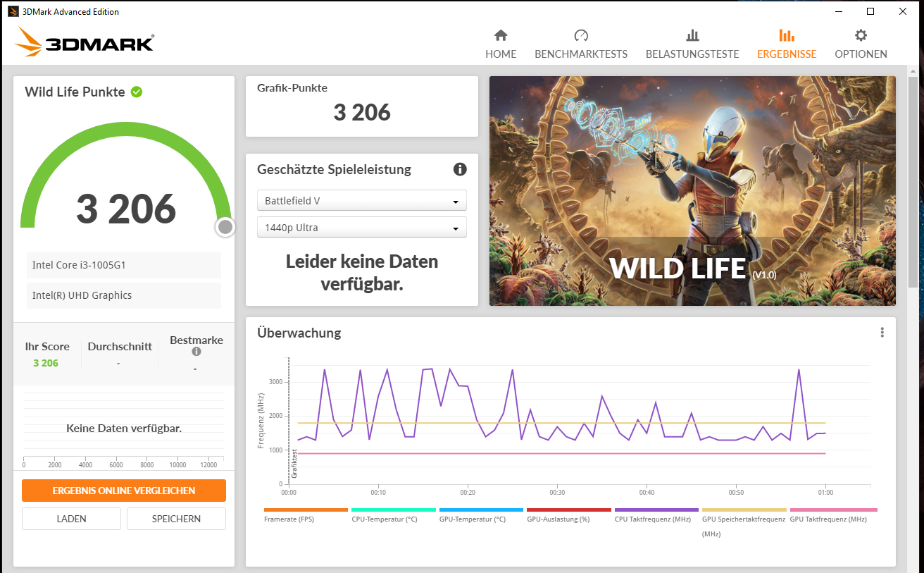Image resolution: width=924 pixels, height=573 pixels.
Task: Click the Intel(R) UHD Graphics entry
Action: [124, 295]
